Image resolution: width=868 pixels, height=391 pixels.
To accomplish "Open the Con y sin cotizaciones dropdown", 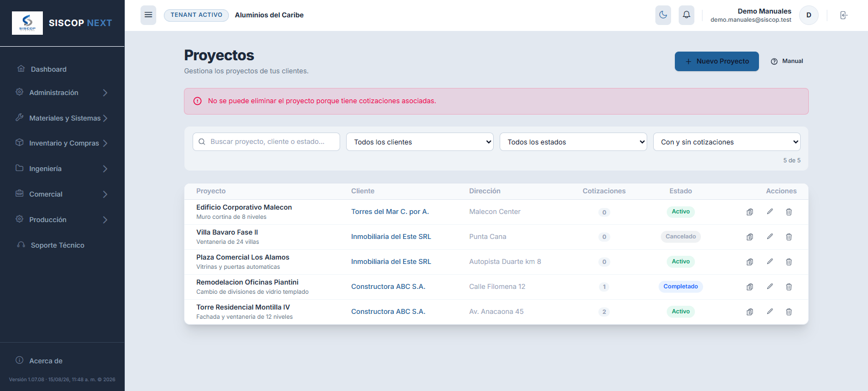I will coord(727,142).
